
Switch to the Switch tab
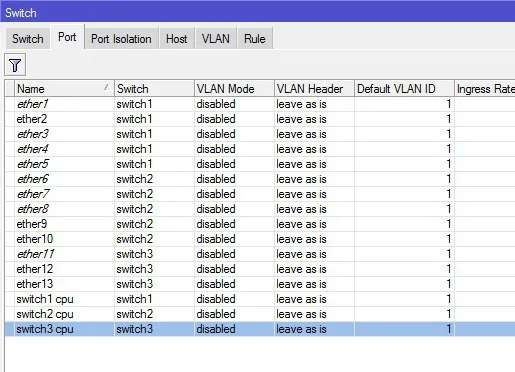(28, 39)
